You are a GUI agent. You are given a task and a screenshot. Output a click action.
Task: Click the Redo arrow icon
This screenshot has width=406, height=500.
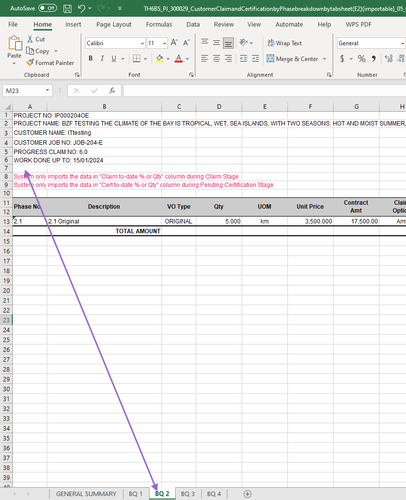click(x=102, y=8)
